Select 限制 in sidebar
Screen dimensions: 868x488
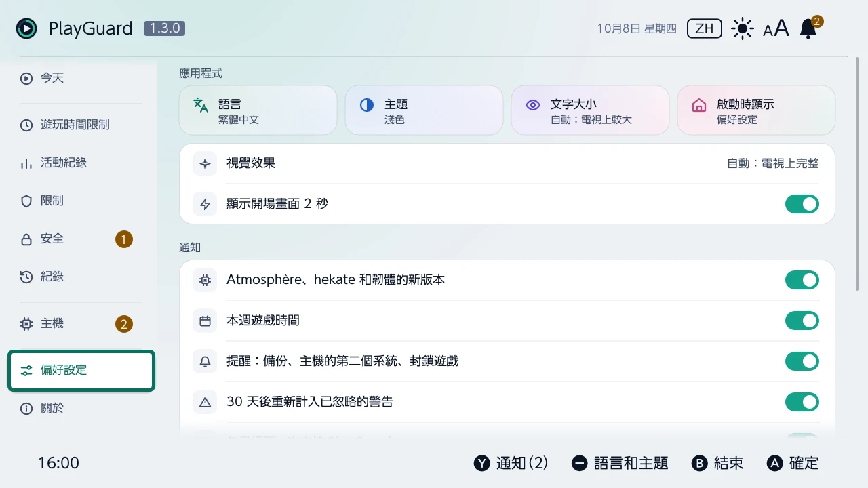click(x=81, y=201)
